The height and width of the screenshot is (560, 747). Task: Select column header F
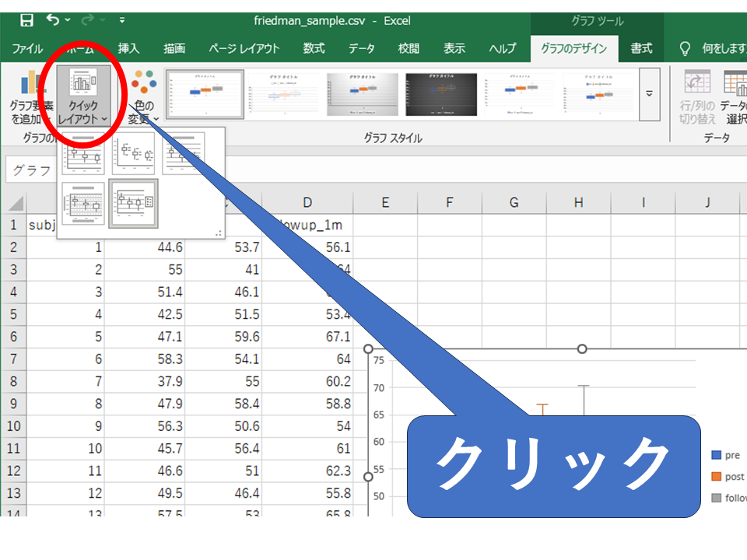point(449,203)
